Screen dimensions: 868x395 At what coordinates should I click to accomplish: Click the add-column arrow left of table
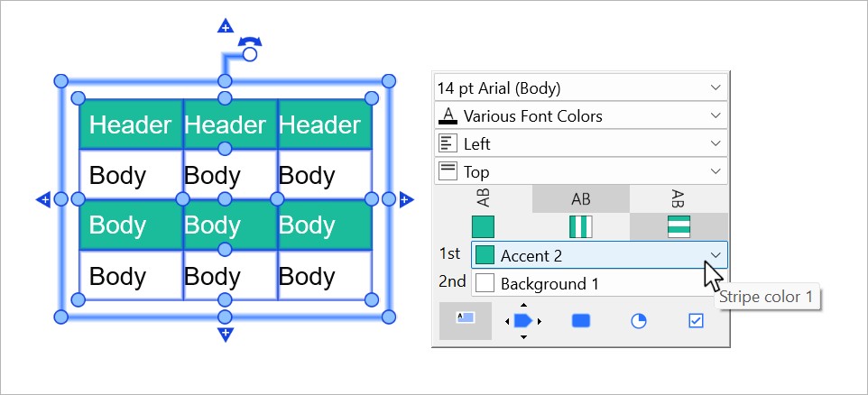click(43, 199)
